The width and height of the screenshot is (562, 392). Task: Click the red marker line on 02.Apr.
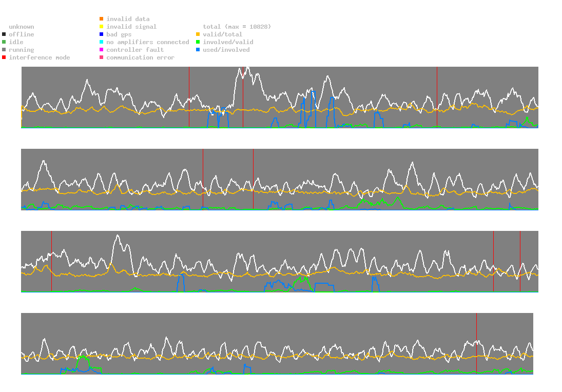tap(52, 261)
